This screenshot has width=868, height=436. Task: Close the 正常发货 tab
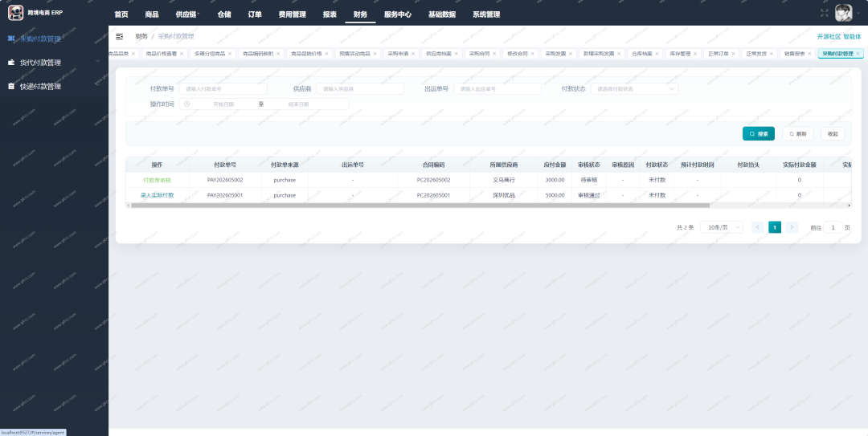(772, 54)
